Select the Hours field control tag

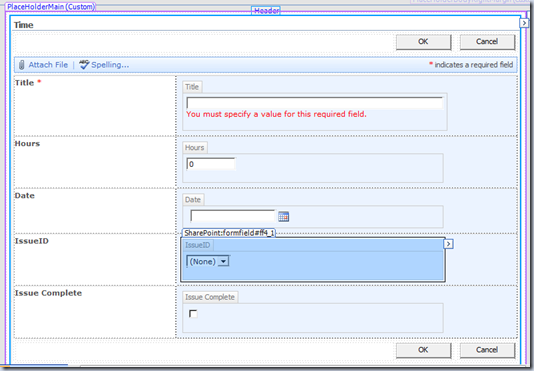coord(195,148)
